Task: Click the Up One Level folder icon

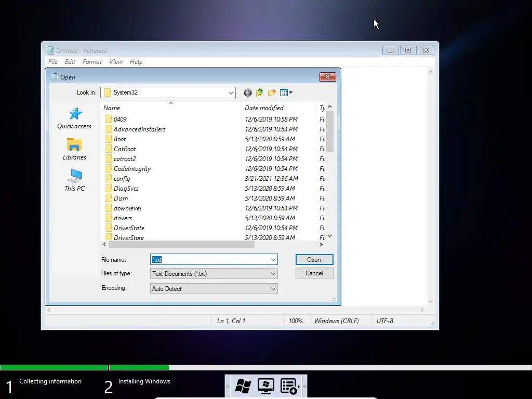Action: 260,92
